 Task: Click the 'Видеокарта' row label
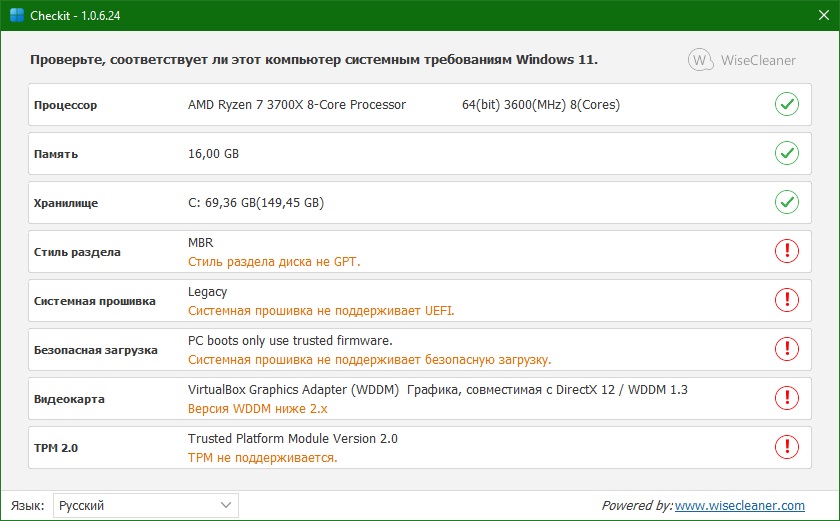click(x=69, y=399)
